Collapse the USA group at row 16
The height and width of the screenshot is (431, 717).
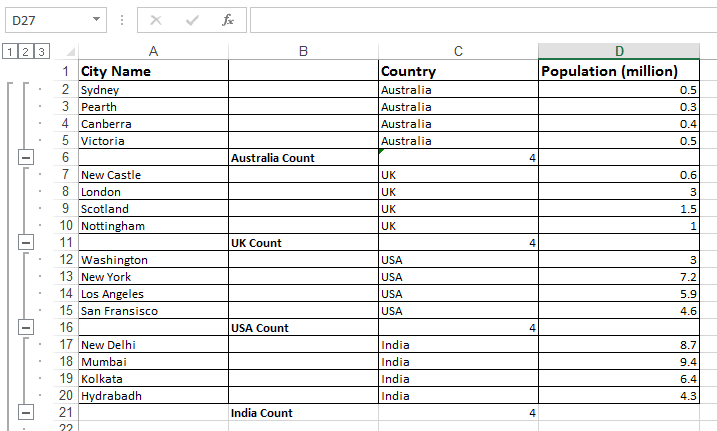click(x=26, y=328)
